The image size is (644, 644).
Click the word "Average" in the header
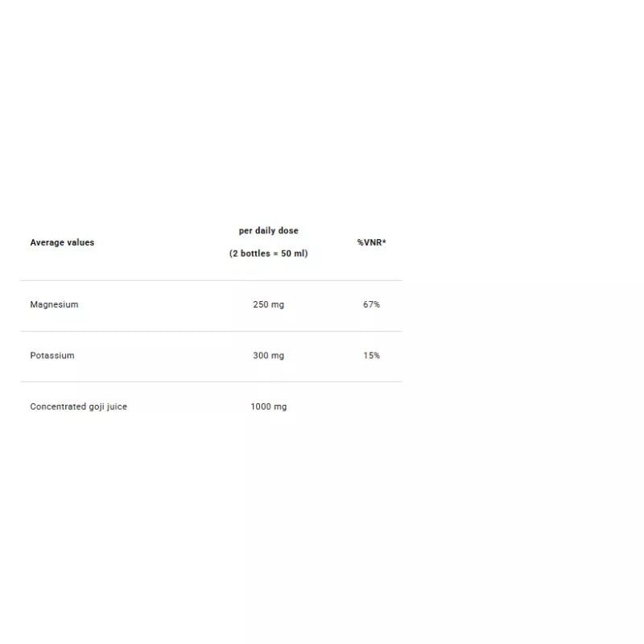coord(46,242)
